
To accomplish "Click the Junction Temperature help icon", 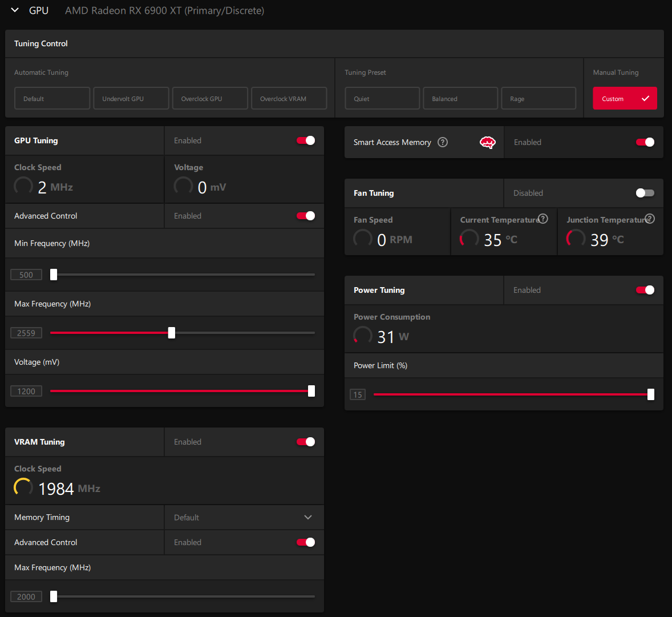I will tap(650, 219).
